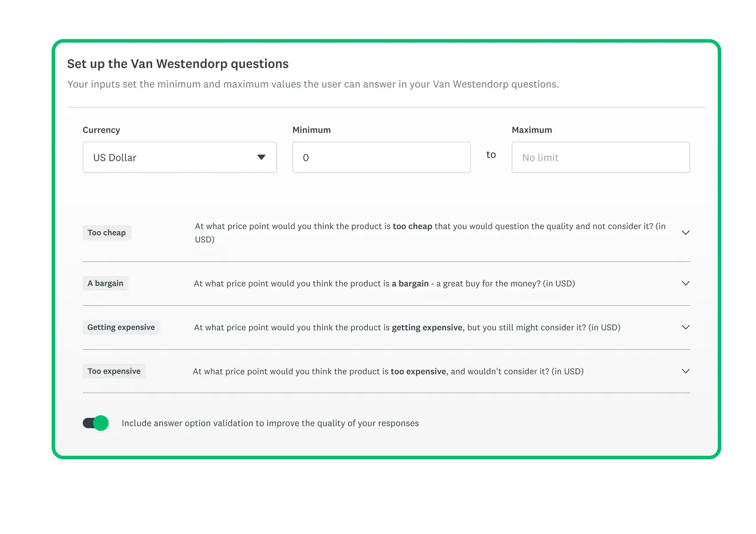Expand the Too cheap question chevron
The image size is (756, 534).
tap(685, 233)
